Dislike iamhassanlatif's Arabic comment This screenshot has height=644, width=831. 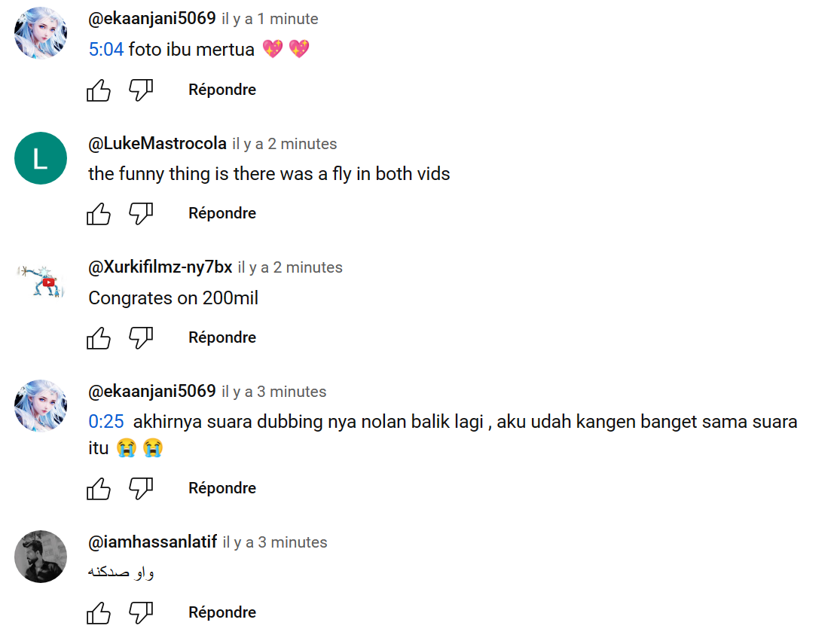[x=141, y=612]
